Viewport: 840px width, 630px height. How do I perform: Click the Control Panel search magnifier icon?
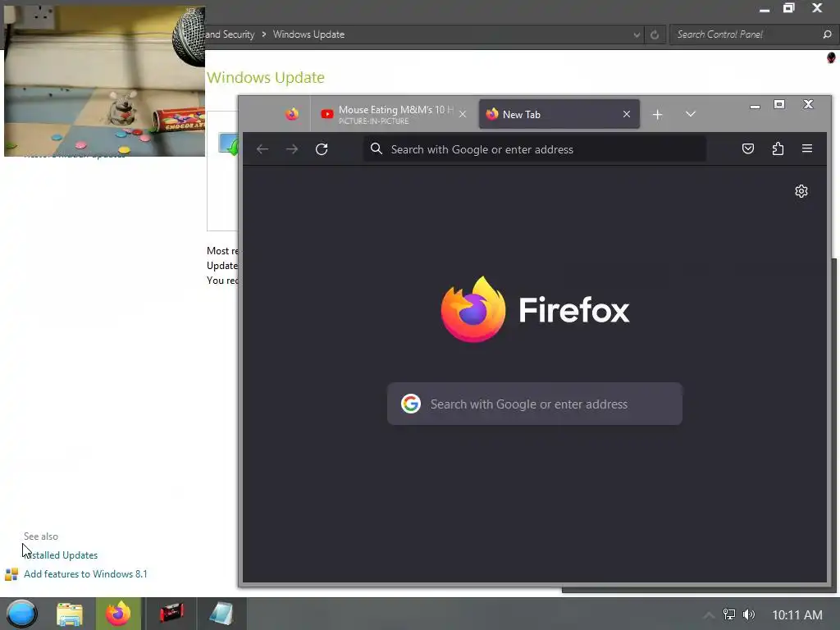(827, 34)
